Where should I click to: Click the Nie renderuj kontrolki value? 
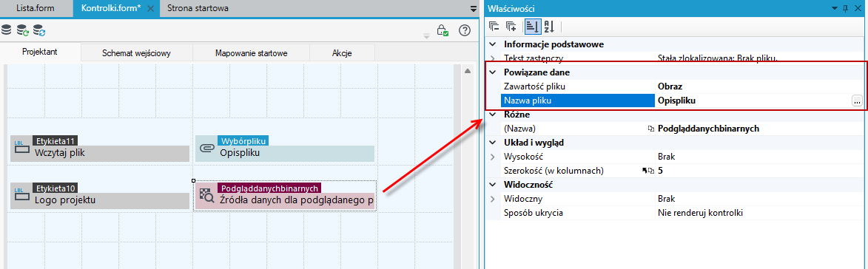(x=700, y=213)
